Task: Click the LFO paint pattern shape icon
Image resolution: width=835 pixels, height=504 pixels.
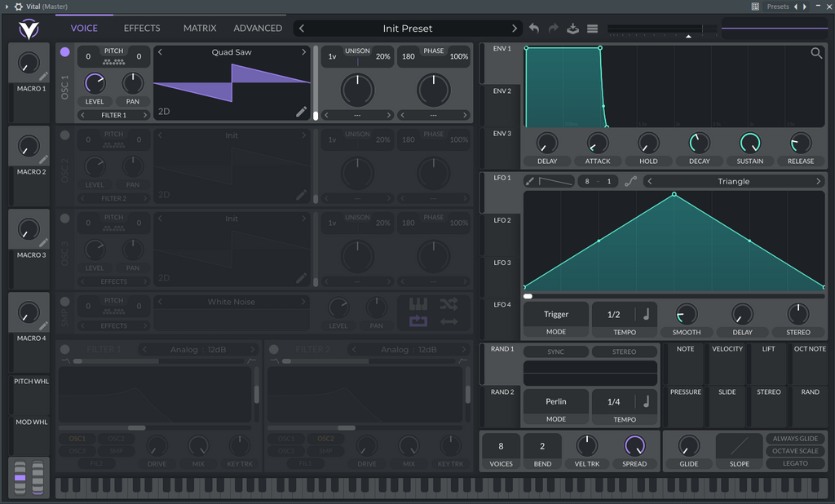Action: click(554, 181)
